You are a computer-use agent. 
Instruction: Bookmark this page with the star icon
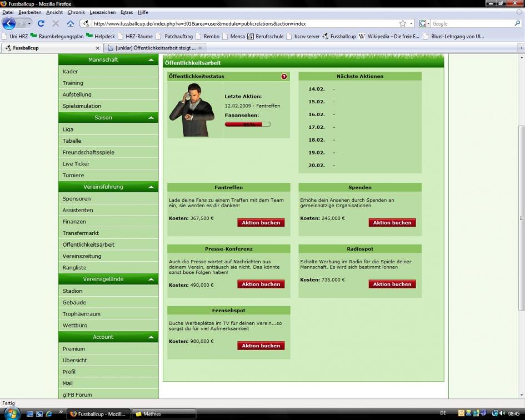[x=403, y=24]
